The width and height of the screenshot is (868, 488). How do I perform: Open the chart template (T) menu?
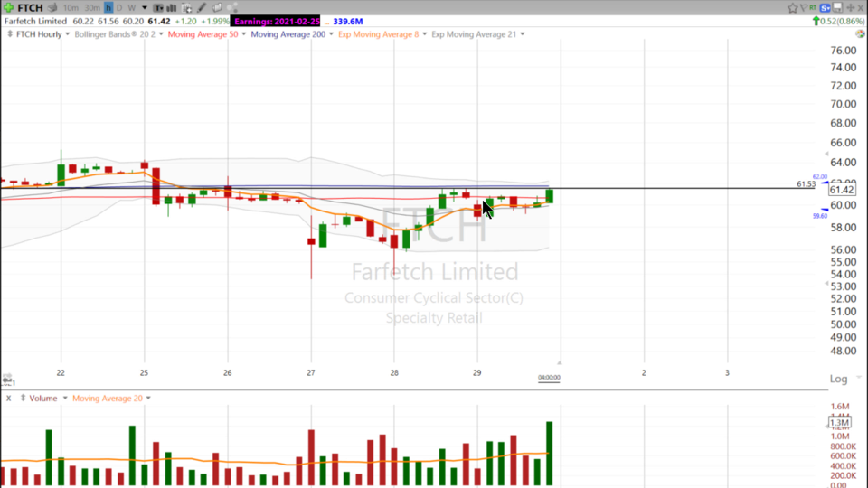point(158,8)
